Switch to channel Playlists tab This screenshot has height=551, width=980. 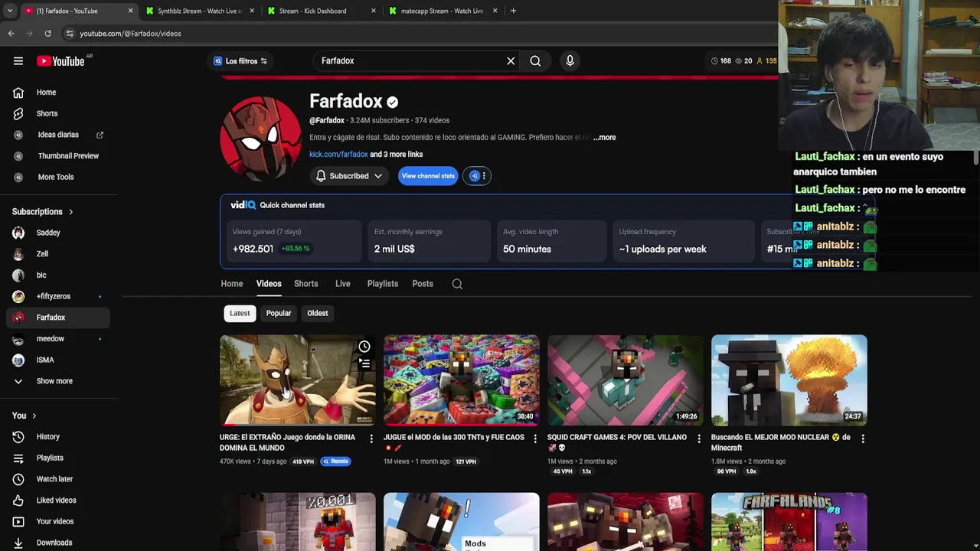click(383, 284)
